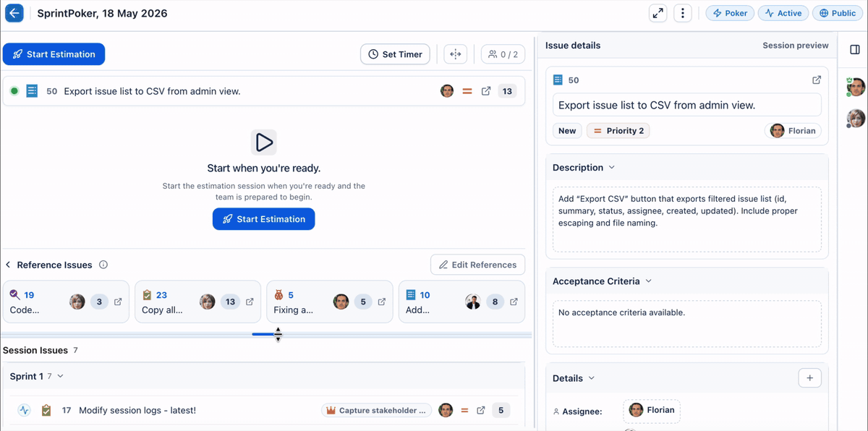The width and height of the screenshot is (868, 431).
Task: Collapse the Sprint 1 group
Action: point(60,376)
